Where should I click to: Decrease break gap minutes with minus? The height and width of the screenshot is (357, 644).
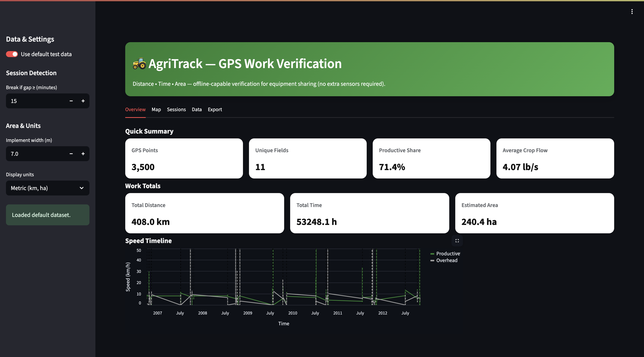[71, 101]
